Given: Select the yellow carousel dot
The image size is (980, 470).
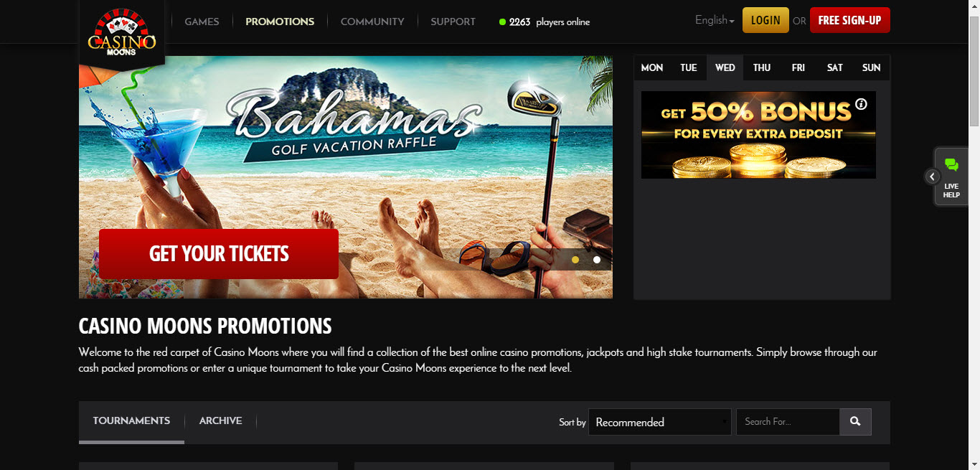Looking at the screenshot, I should 575,260.
